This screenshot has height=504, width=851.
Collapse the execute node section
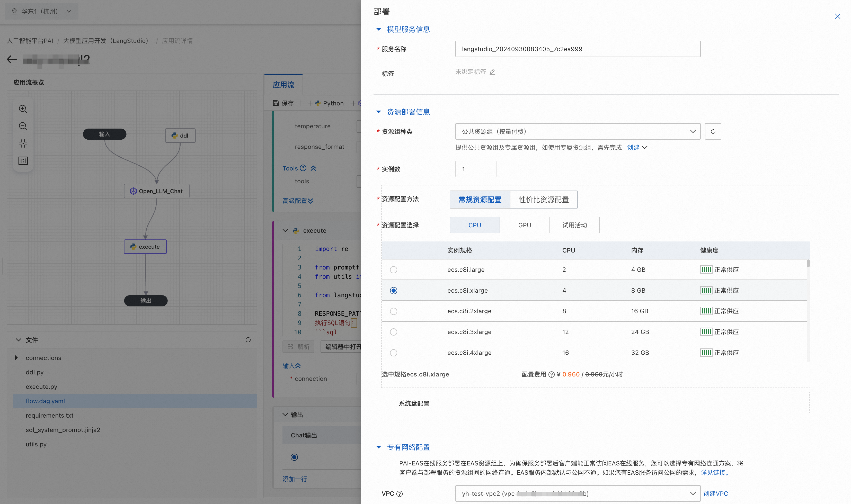(x=285, y=231)
